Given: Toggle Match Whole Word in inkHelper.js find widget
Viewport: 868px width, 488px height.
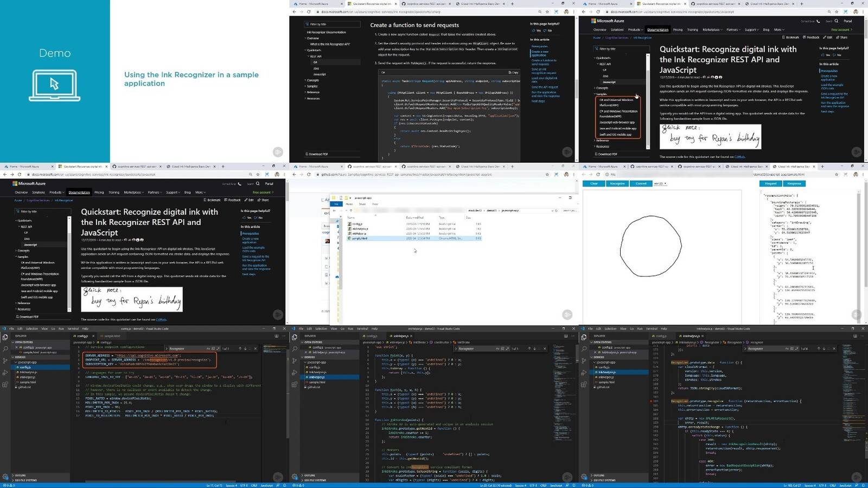Looking at the screenshot, I should pos(502,348).
